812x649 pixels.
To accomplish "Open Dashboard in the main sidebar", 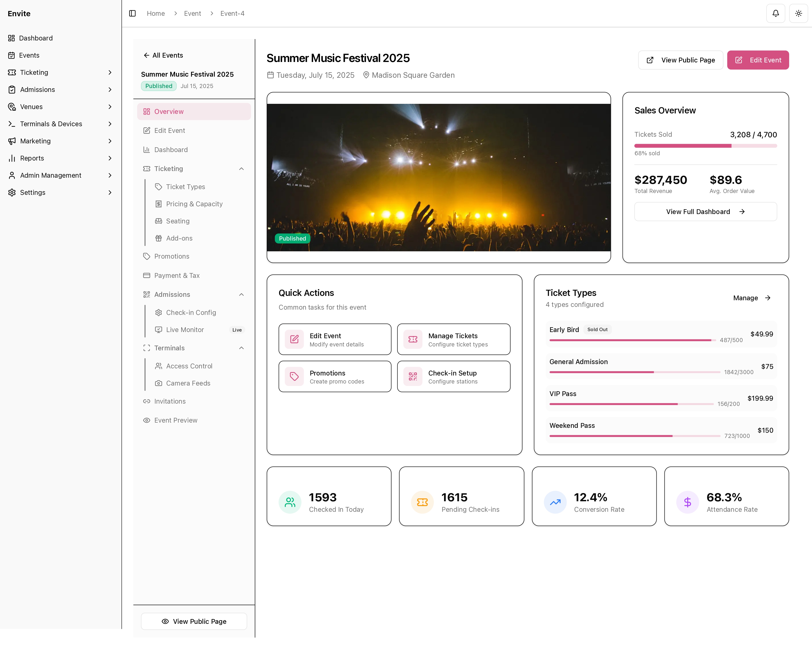I will (x=60, y=38).
